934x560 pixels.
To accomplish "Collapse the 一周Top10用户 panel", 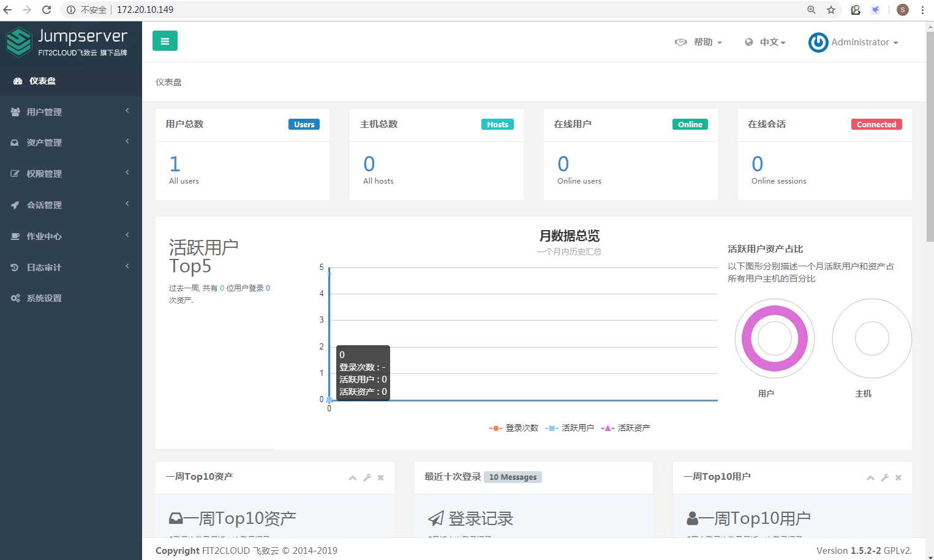I will [870, 478].
